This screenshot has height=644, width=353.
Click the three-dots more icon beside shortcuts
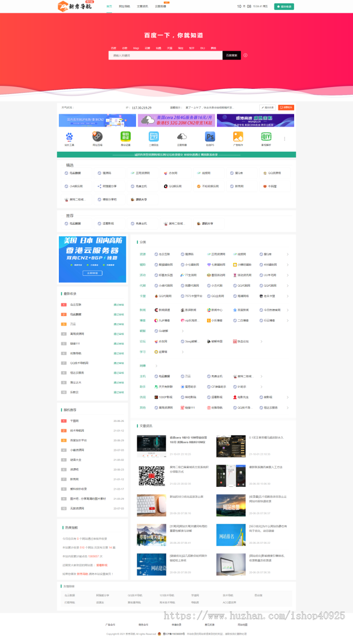point(285,139)
